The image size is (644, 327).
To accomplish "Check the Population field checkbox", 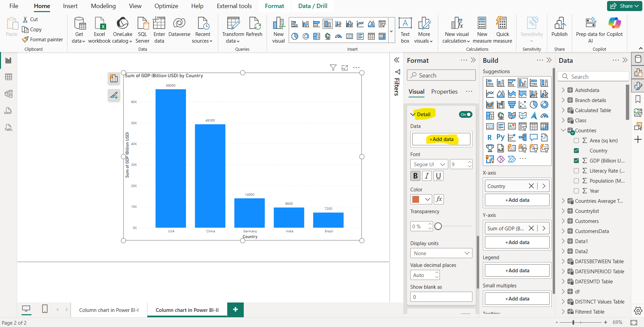I will [577, 181].
